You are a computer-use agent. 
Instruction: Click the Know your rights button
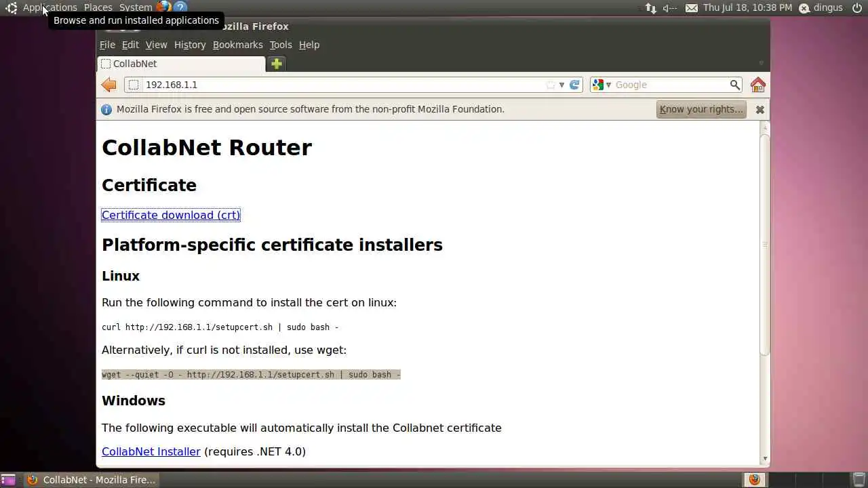click(x=701, y=109)
